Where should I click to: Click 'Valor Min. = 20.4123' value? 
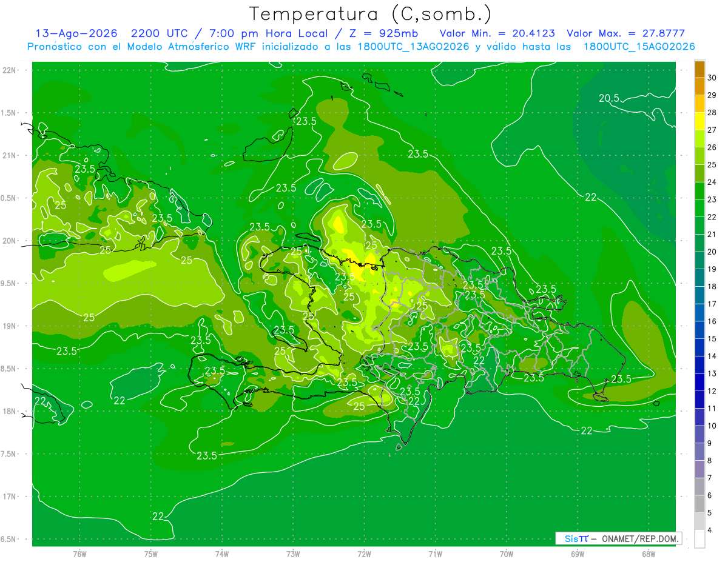tap(497, 33)
